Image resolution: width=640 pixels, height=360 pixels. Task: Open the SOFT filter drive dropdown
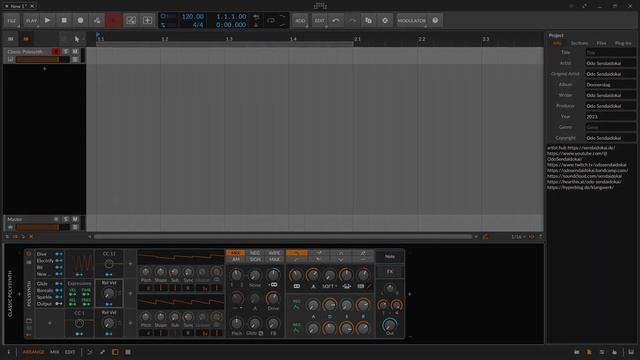(330, 286)
